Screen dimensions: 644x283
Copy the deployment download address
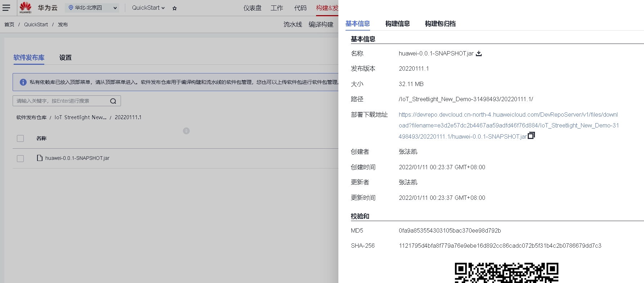(x=531, y=135)
